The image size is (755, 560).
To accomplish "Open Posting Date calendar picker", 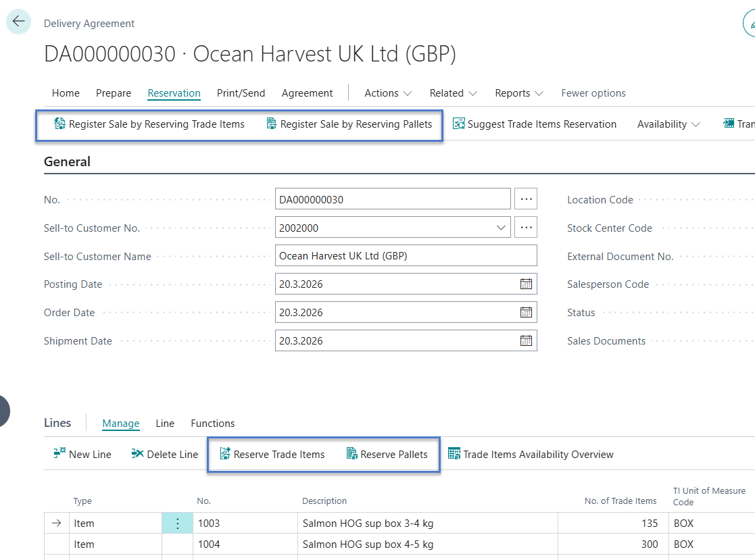I will tap(526, 284).
